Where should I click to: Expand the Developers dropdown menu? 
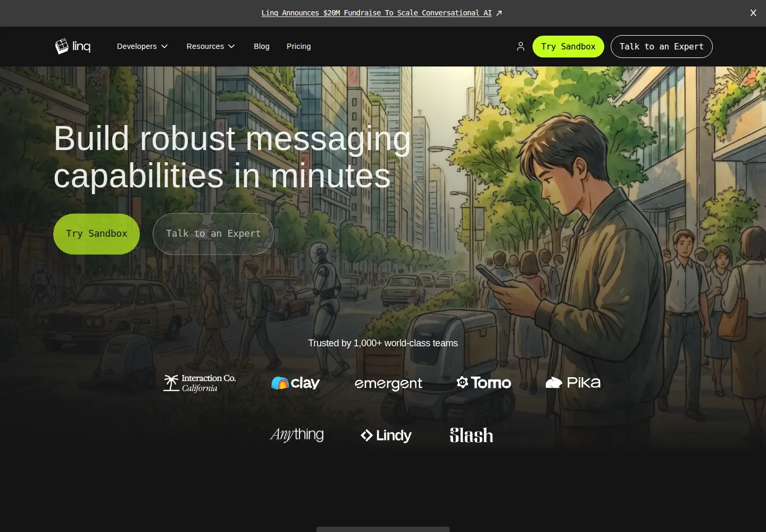coord(142,46)
